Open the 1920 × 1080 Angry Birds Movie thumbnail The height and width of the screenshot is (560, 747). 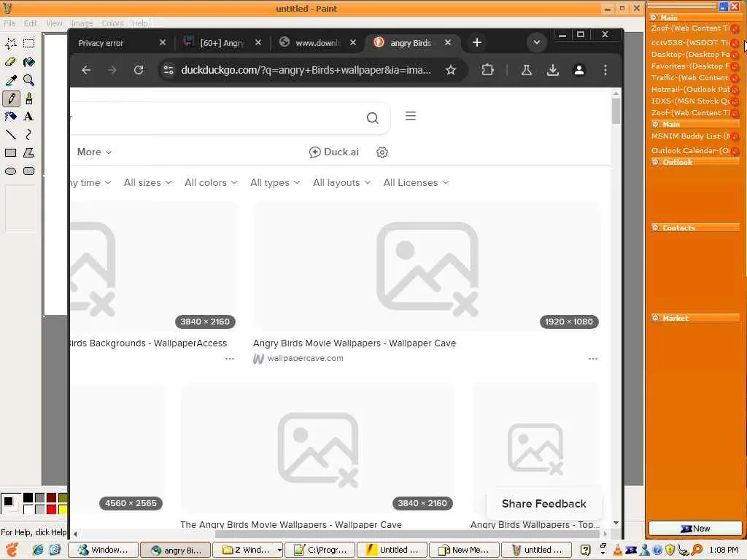coord(427,267)
